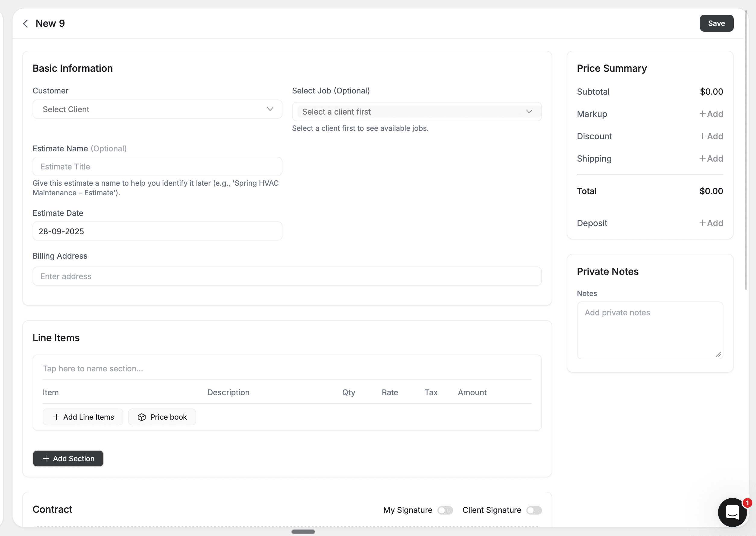
Task: Click the plus icon on Add Line Items
Action: [x=56, y=417]
